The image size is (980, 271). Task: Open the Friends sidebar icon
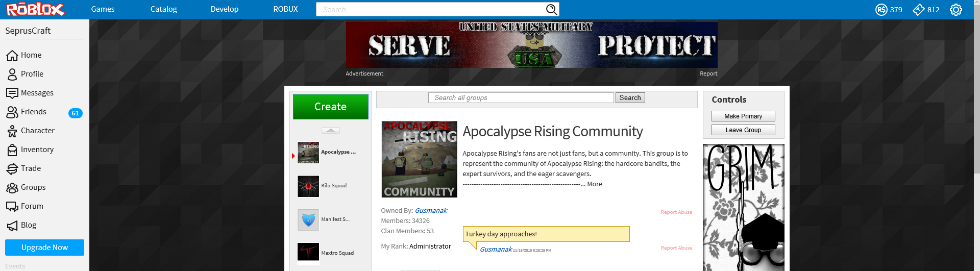(x=12, y=112)
